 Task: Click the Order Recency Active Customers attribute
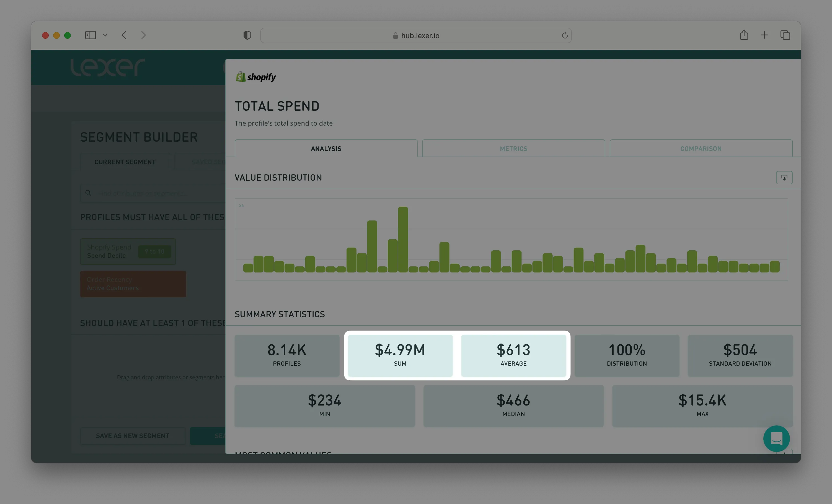[x=133, y=284]
